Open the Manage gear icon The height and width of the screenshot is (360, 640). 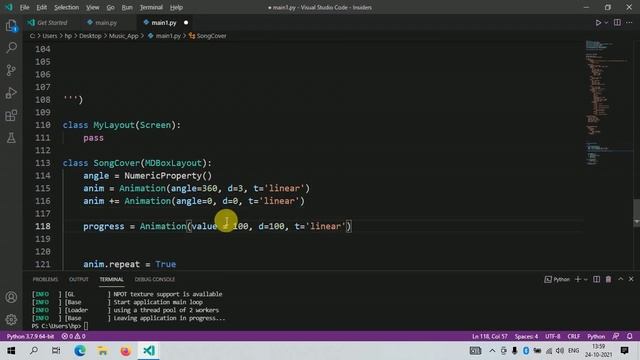pos(11,319)
